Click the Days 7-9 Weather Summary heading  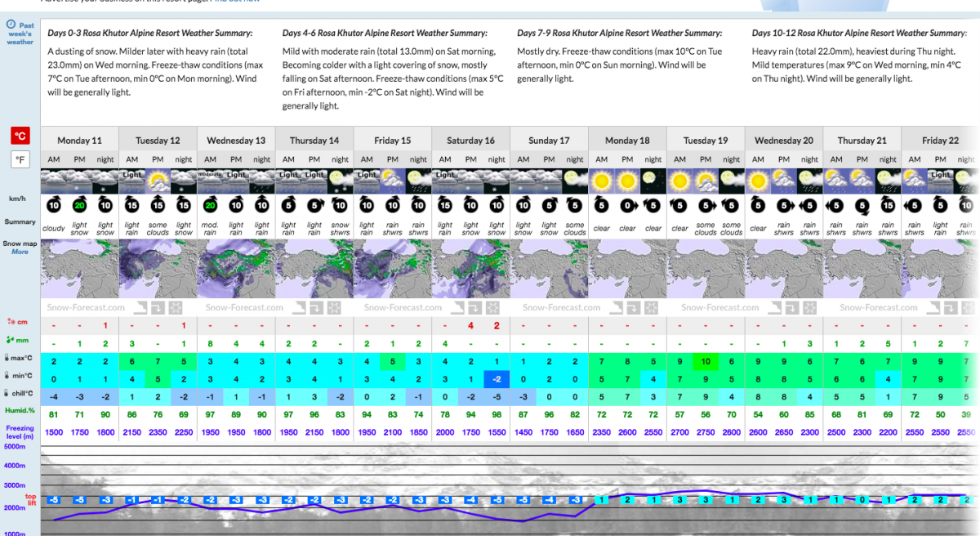click(620, 33)
